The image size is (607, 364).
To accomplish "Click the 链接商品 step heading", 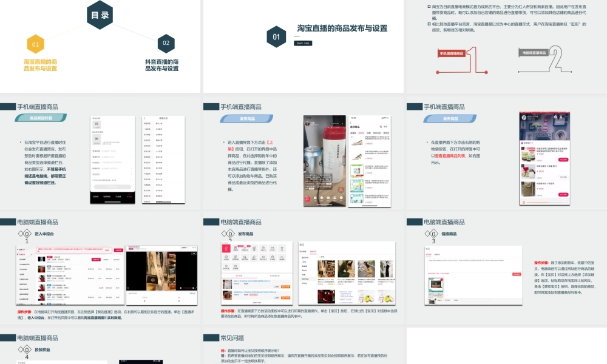I will click(x=449, y=234).
